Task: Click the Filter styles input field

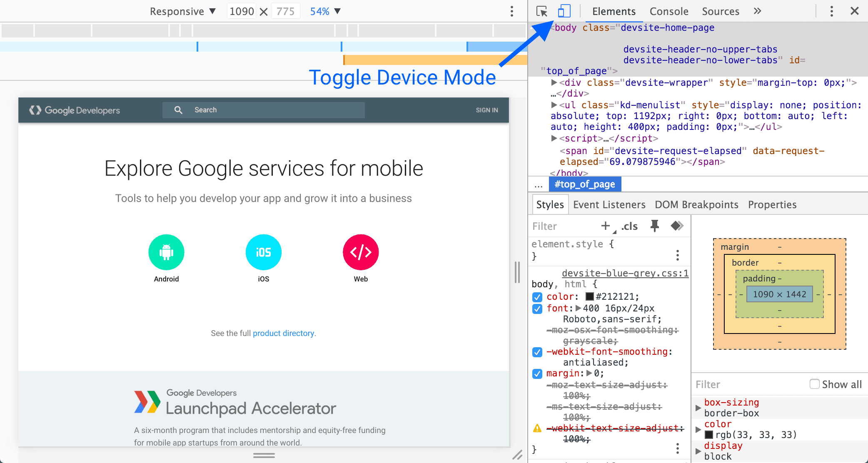Action: [x=563, y=226]
